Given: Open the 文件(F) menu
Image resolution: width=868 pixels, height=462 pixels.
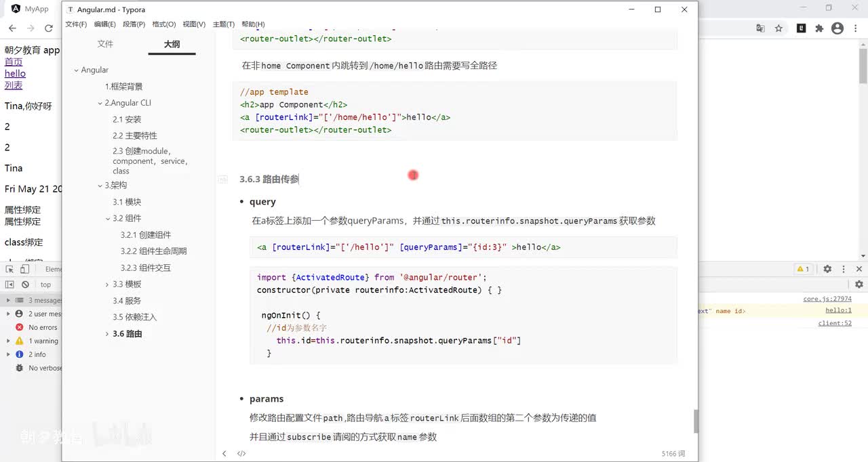Looking at the screenshot, I should (x=76, y=24).
